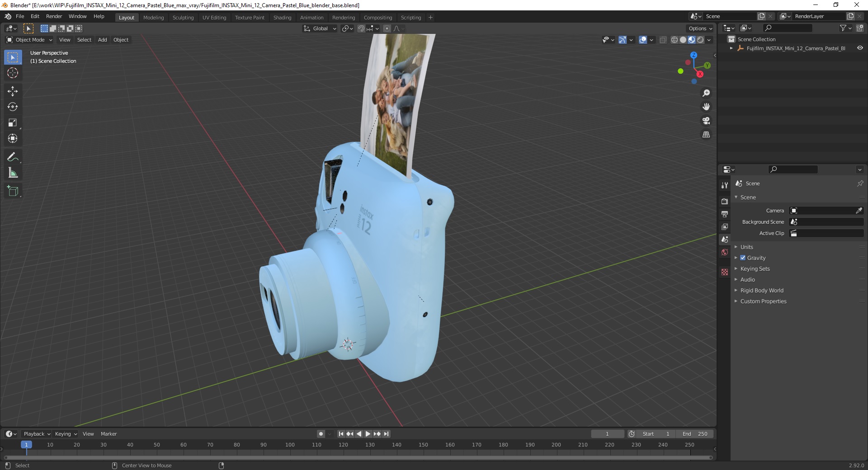Viewport: 868px width, 470px height.
Task: Click the pan view hand icon
Action: click(706, 107)
